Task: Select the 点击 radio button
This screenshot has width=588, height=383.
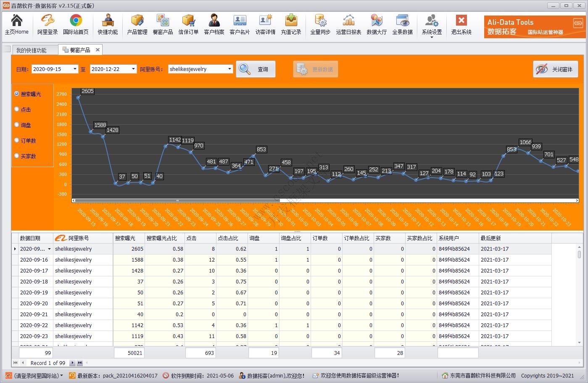Action: [x=17, y=109]
